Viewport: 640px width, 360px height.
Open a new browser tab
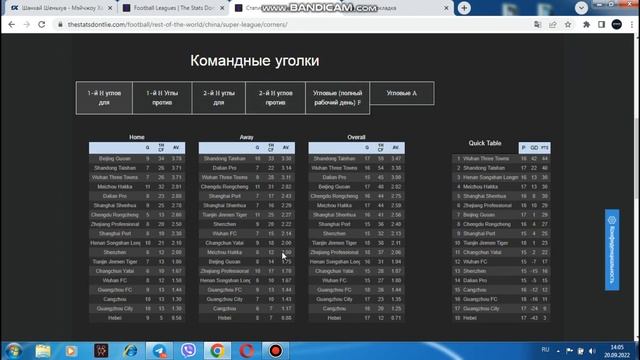coord(464,8)
